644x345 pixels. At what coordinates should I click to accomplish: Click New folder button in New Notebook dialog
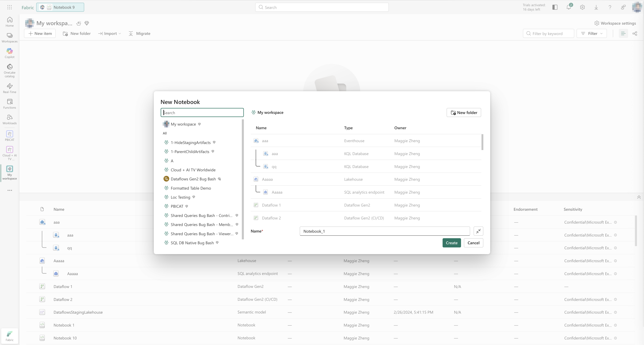464,113
